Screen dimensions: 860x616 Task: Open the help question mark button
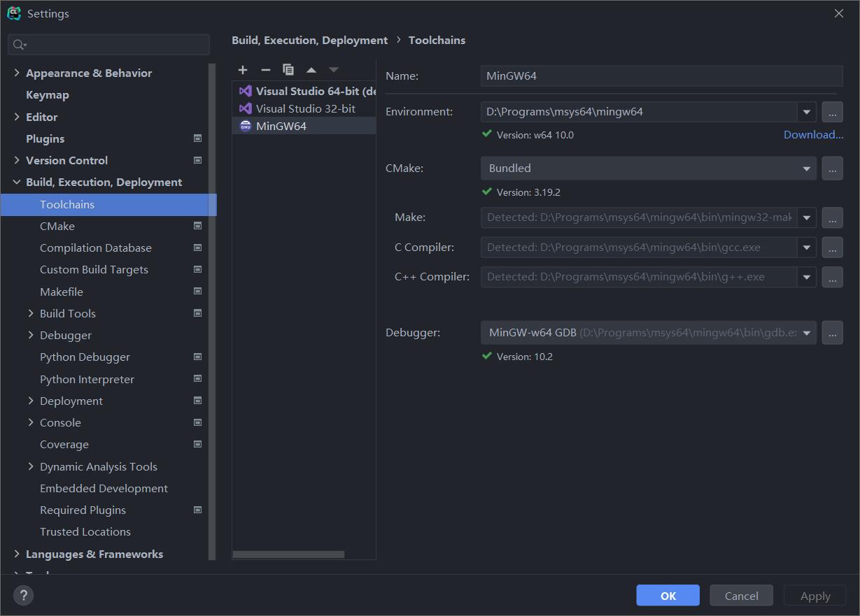pyautogui.click(x=23, y=596)
